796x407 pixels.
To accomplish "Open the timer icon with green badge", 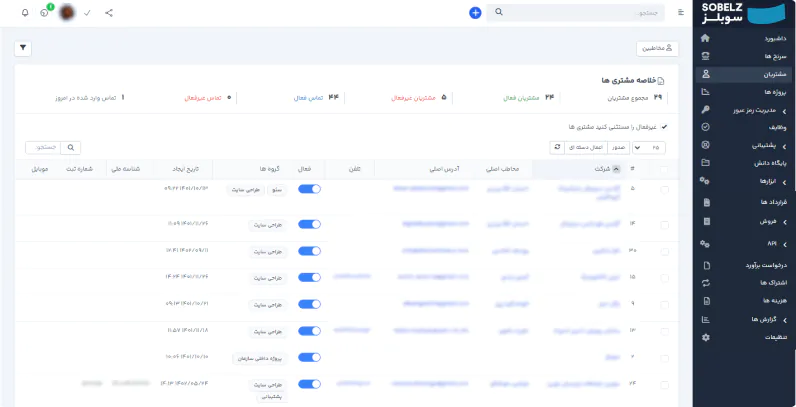I will [45, 13].
